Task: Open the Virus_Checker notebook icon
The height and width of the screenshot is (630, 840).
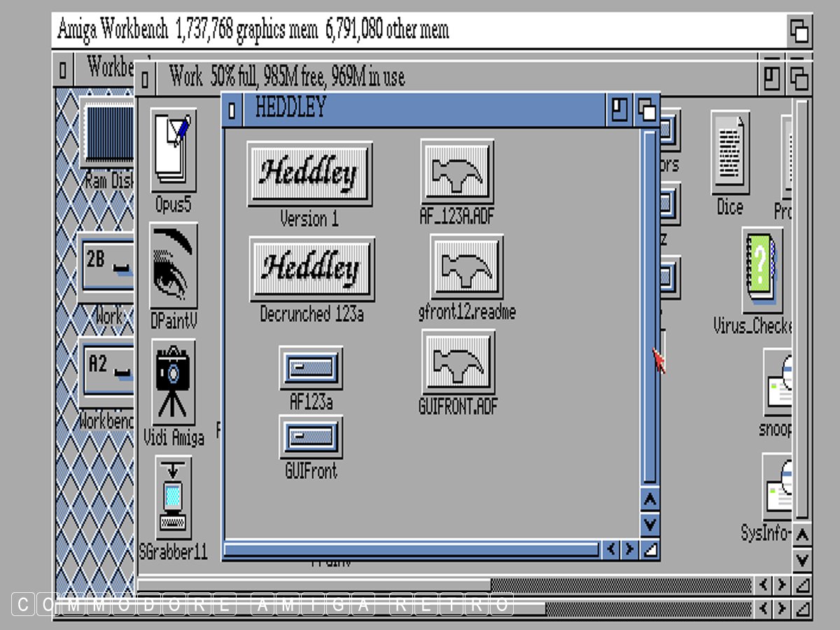Action: click(x=761, y=269)
